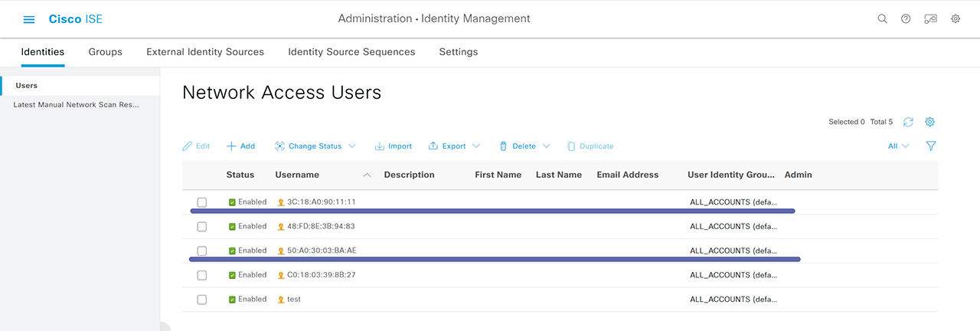Select checkbox for user C0:18:03:39:8B:27

point(202,275)
